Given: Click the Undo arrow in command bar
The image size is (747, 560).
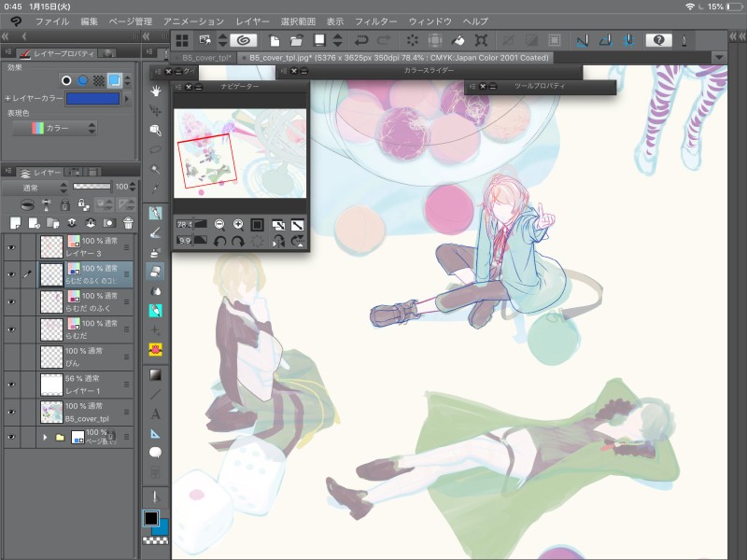Looking at the screenshot, I should click(361, 40).
